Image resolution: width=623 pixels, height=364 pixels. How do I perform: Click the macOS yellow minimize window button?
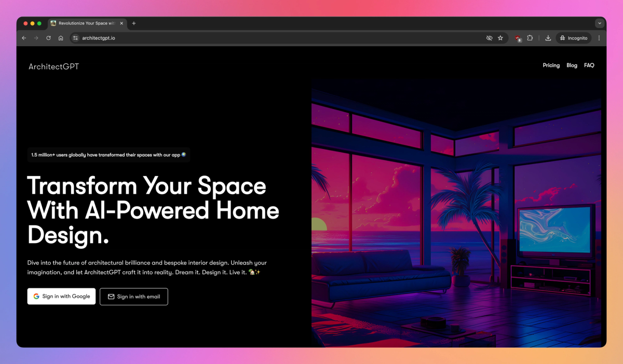pyautogui.click(x=32, y=23)
